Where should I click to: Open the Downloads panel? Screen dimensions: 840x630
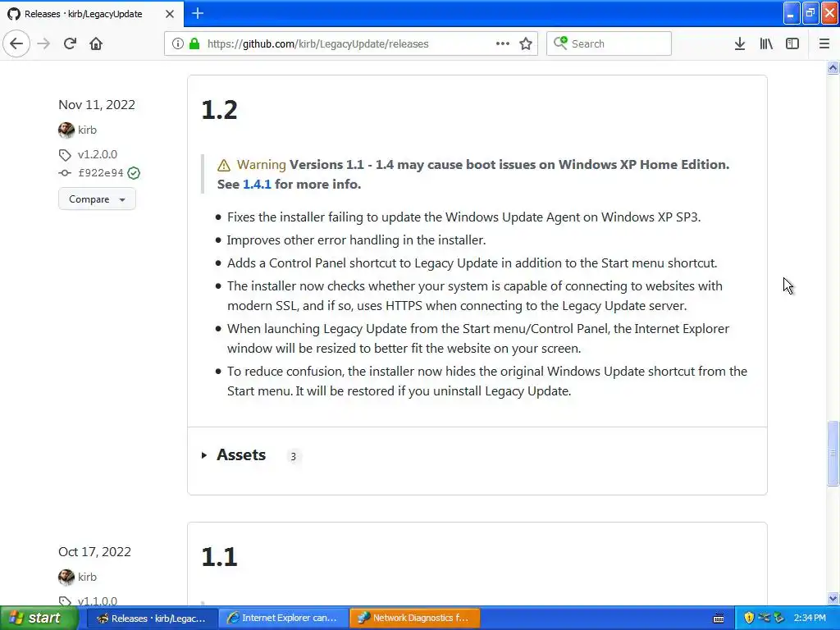[x=740, y=43]
